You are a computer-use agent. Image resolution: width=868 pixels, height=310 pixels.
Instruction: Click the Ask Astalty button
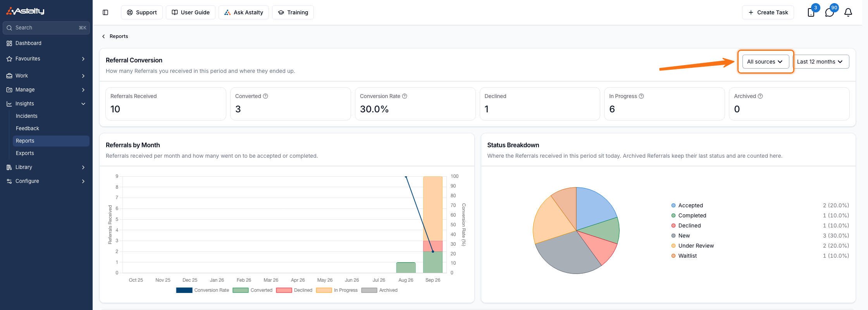(x=244, y=12)
